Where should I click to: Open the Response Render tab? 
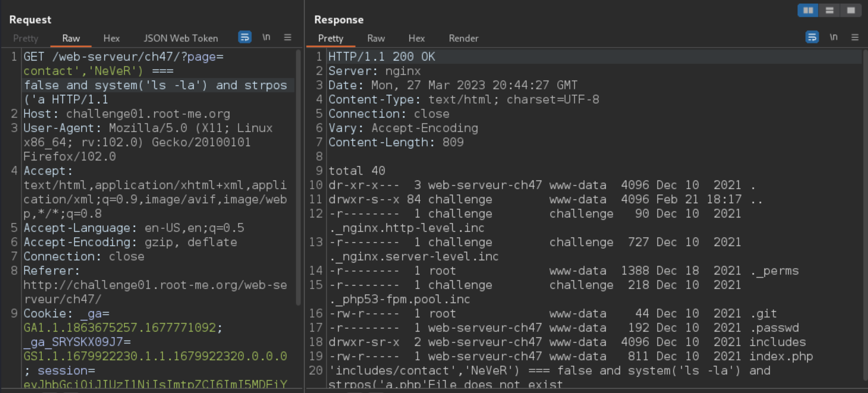[464, 39]
